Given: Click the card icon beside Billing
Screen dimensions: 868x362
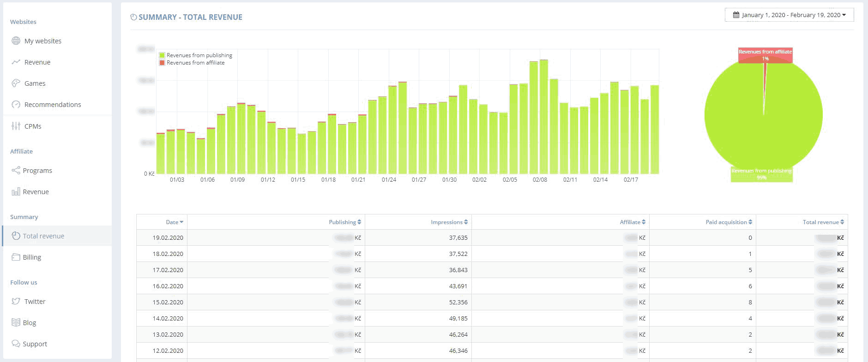Looking at the screenshot, I should tap(16, 257).
